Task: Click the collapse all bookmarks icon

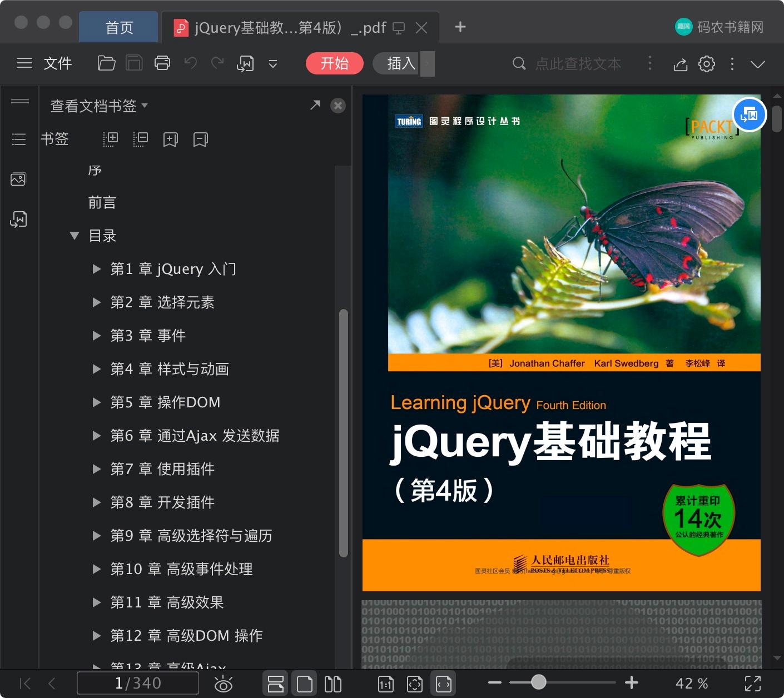Action: tap(141, 139)
